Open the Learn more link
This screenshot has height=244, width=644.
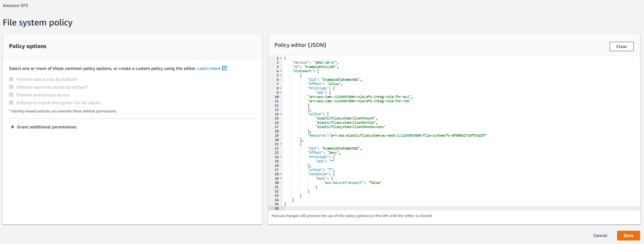tap(209, 69)
